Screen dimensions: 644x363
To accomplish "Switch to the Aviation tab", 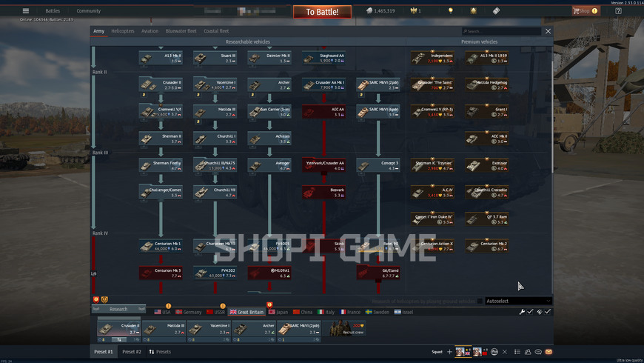I will click(x=150, y=31).
